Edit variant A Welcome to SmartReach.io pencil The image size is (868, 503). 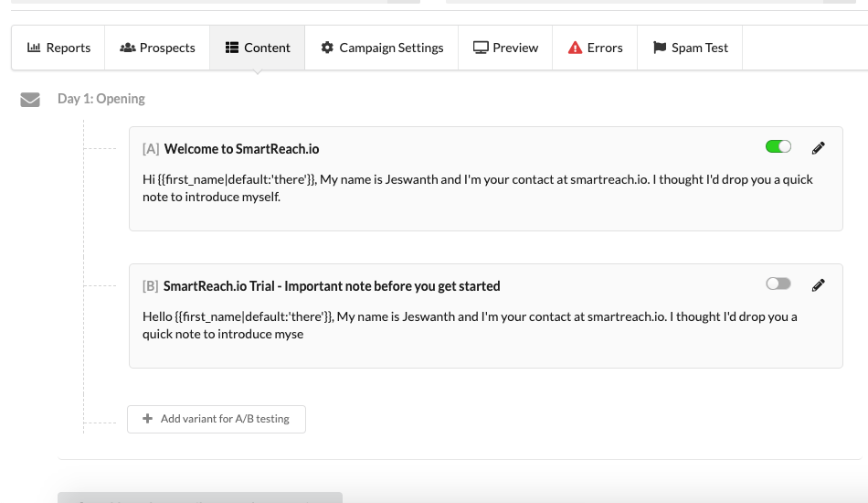[818, 148]
